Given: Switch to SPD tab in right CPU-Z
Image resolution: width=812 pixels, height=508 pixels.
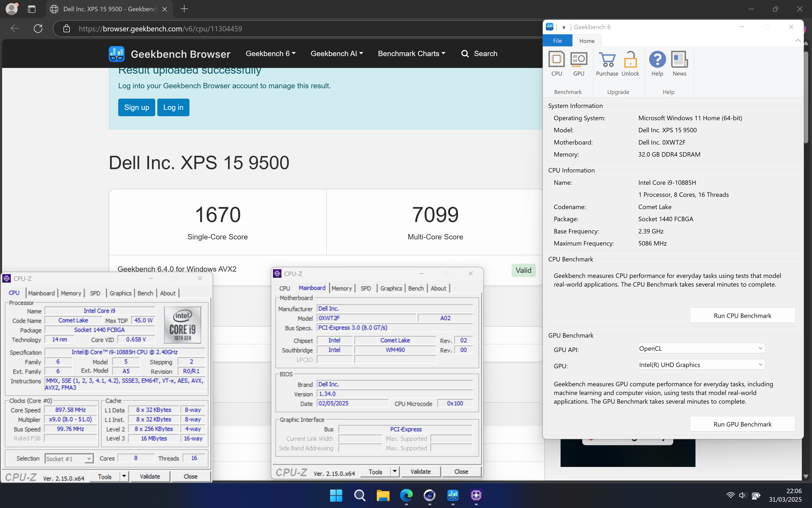Looking at the screenshot, I should point(366,288).
